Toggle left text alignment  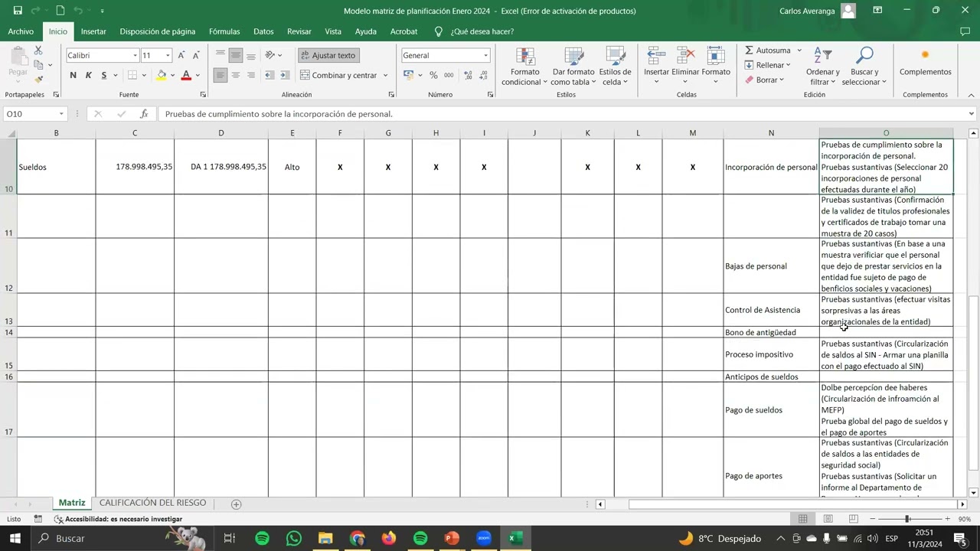click(x=220, y=75)
